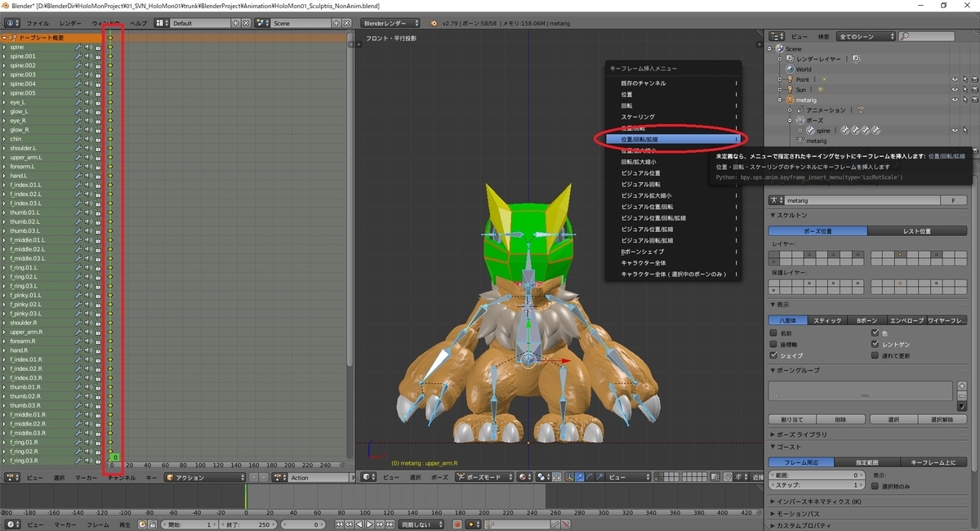Click the metarig armature name field
Image resolution: width=980 pixels, height=531 pixels.
pyautogui.click(x=862, y=200)
